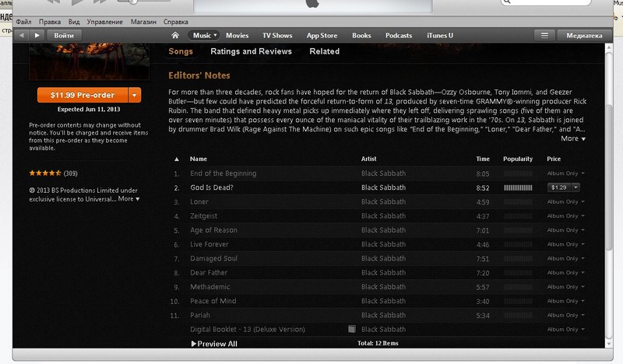
Task: Sort by the Name column header
Action: coord(199,159)
